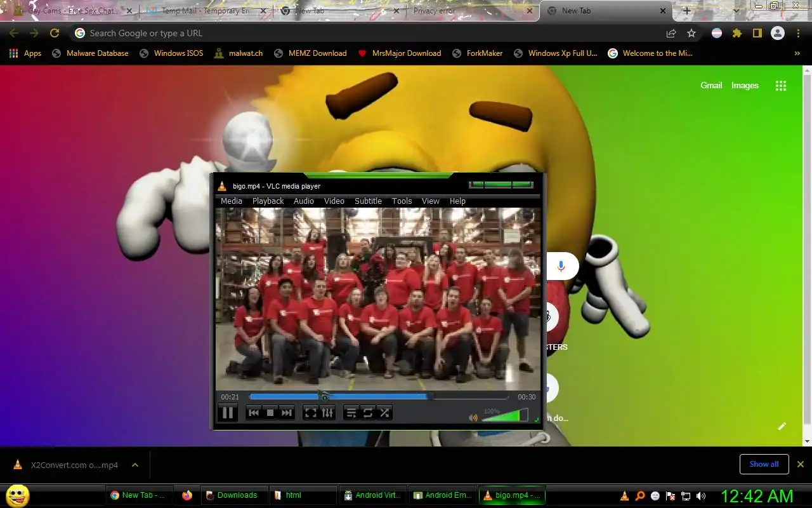The width and height of the screenshot is (812, 508).
Task: Toggle loop mode in VLC
Action: (368, 413)
